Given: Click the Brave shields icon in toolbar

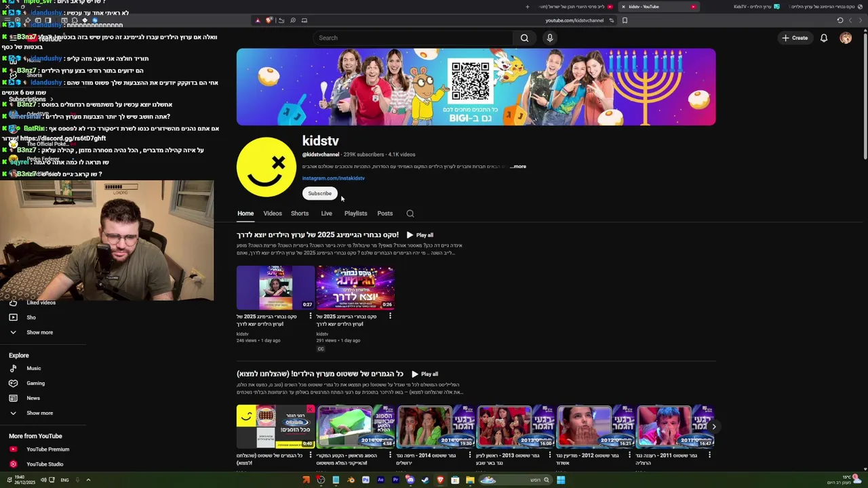Looking at the screenshot, I should 269,20.
